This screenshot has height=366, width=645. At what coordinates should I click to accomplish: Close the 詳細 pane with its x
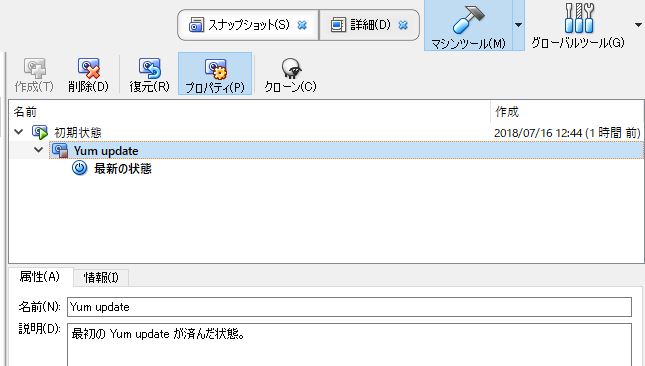pos(404,25)
